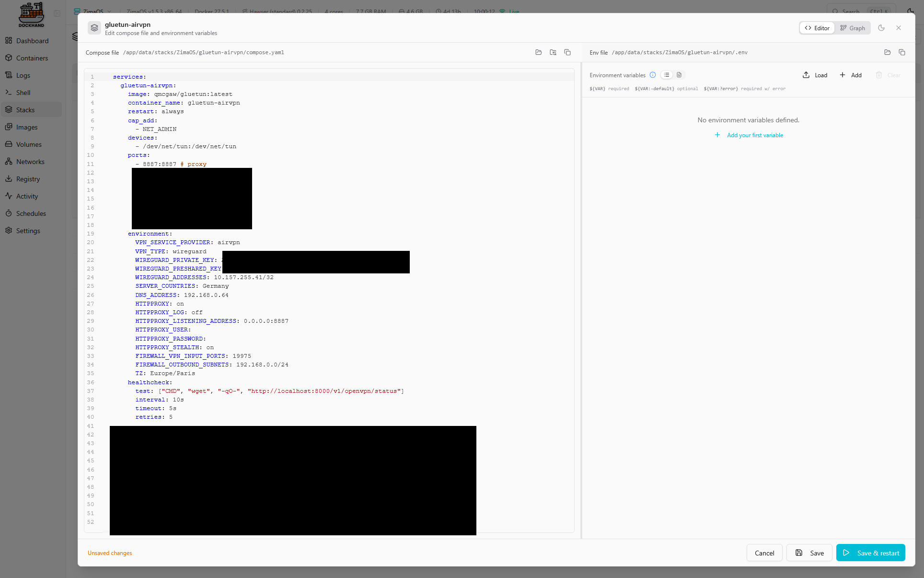This screenshot has width=924, height=578.
Task: Switch env variables to list view
Action: coord(667,75)
